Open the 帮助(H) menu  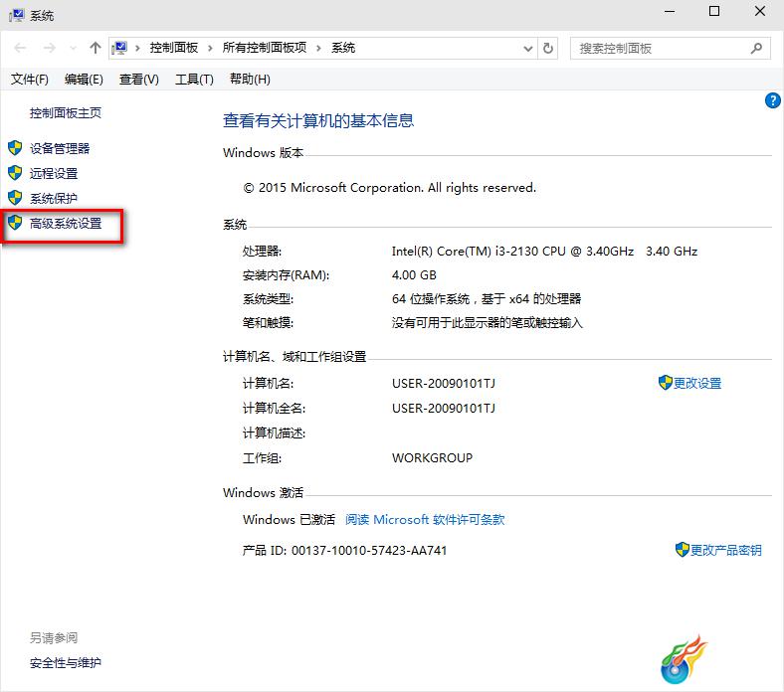coord(250,79)
